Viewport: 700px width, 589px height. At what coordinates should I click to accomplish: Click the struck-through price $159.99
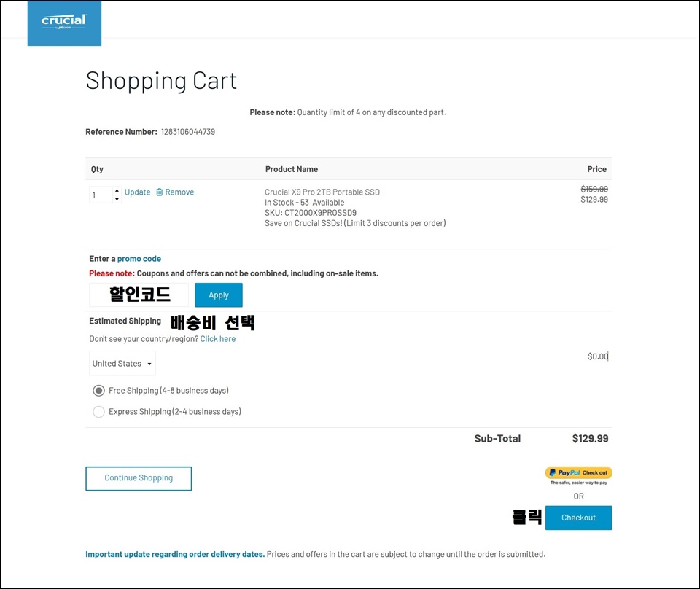point(594,189)
